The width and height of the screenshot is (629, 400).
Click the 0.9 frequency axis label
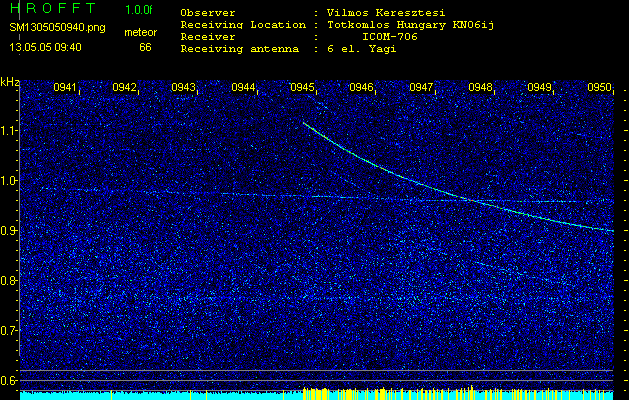click(9, 231)
